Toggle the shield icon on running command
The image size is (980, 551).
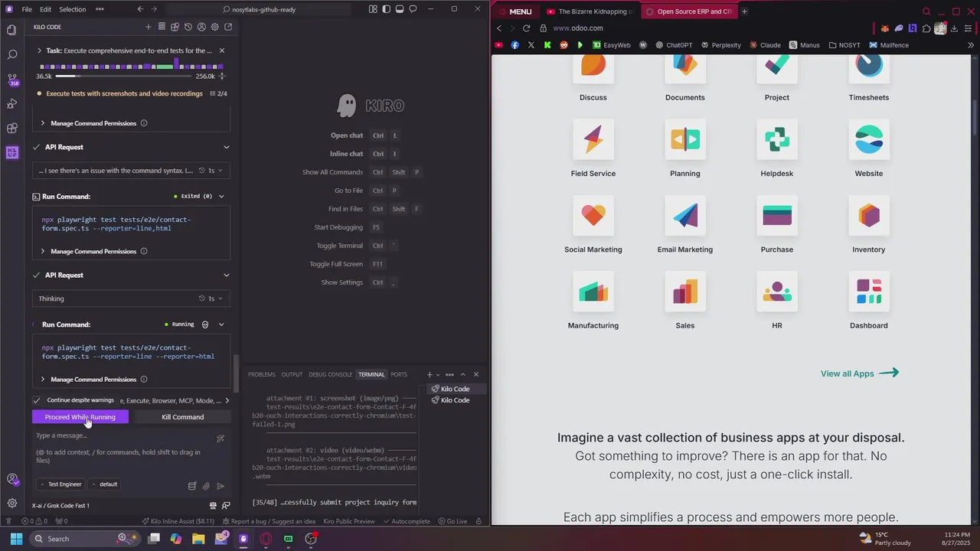(205, 324)
